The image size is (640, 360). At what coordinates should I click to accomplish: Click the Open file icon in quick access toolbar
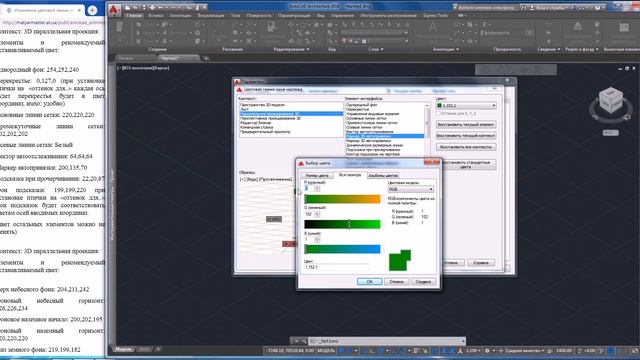pyautogui.click(x=135, y=7)
